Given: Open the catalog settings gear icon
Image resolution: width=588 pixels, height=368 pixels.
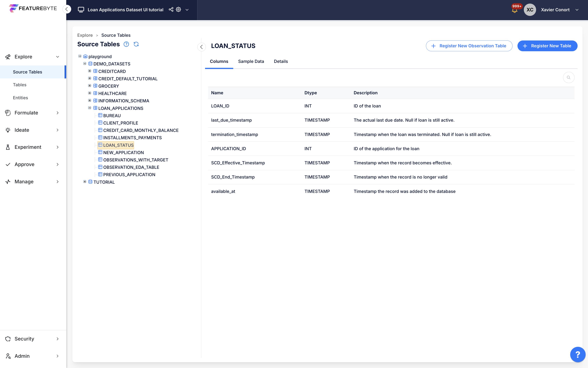Looking at the screenshot, I should [178, 10].
